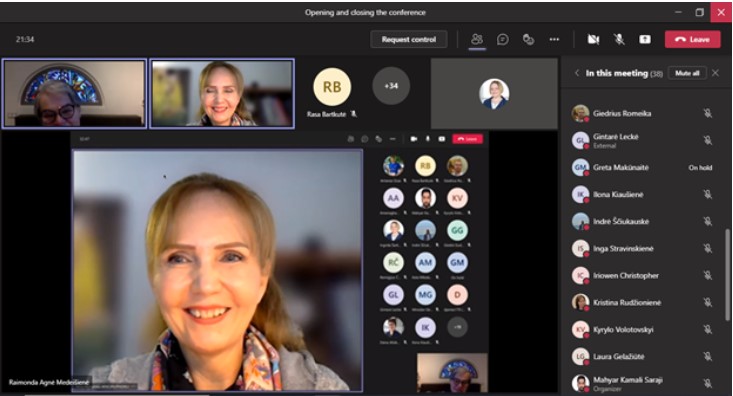
Task: Toggle mute for Inga Stravinskienė
Action: 708,248
